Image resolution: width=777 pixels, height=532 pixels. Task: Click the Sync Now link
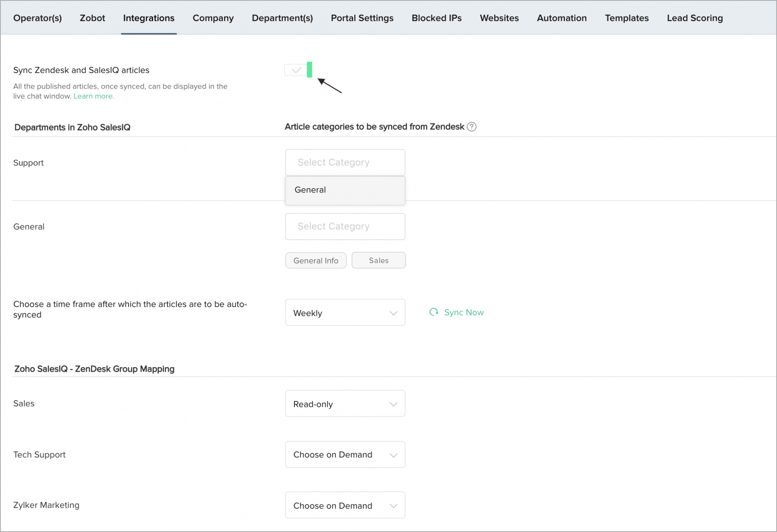point(463,312)
